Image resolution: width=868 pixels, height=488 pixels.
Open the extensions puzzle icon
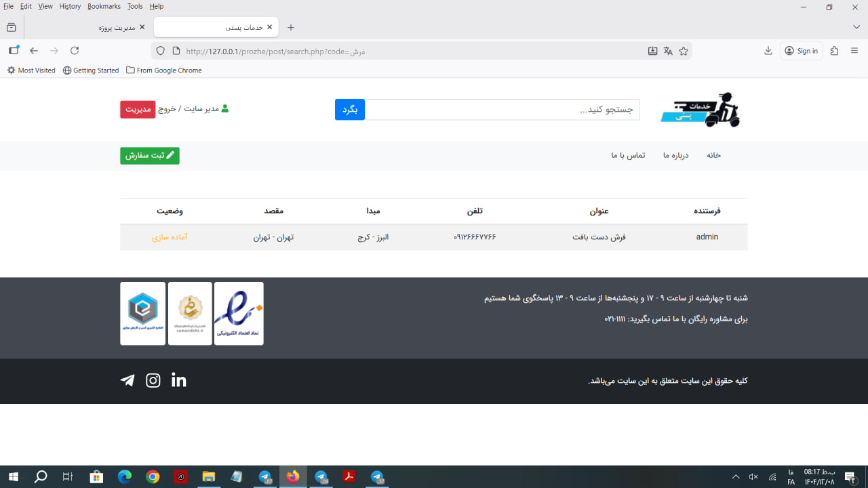(835, 51)
